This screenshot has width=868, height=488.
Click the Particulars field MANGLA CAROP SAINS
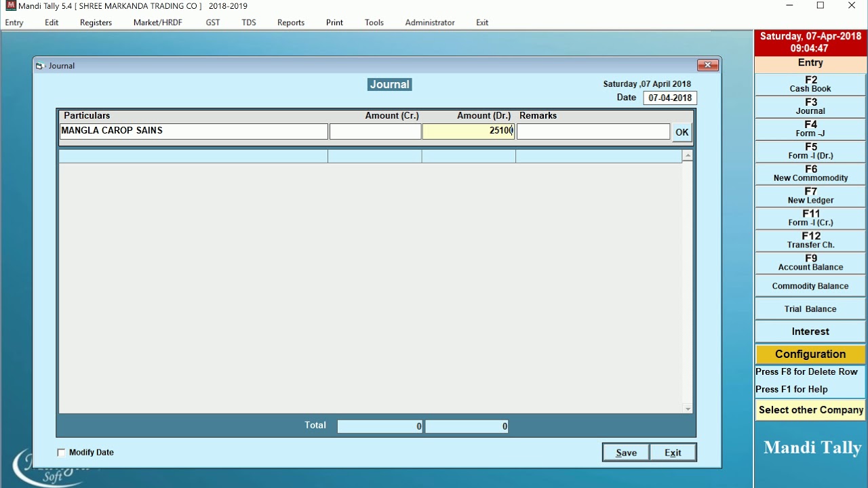pos(194,131)
